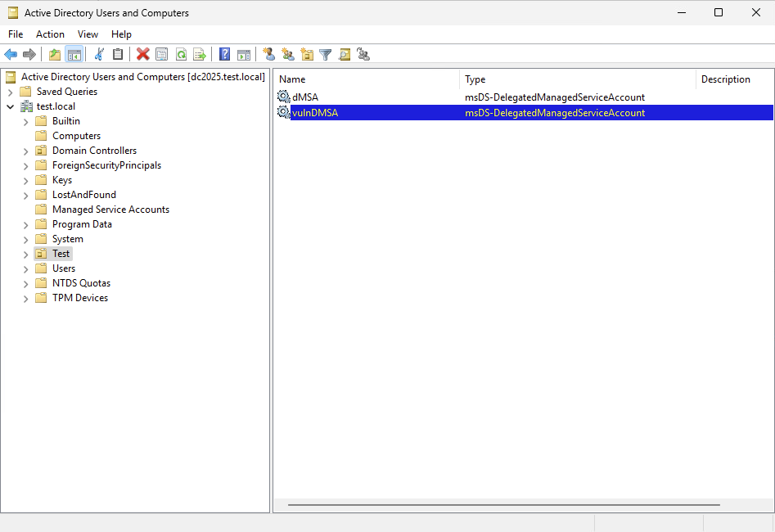Open Help using the question mark icon
The image size is (775, 532).
coord(224,54)
